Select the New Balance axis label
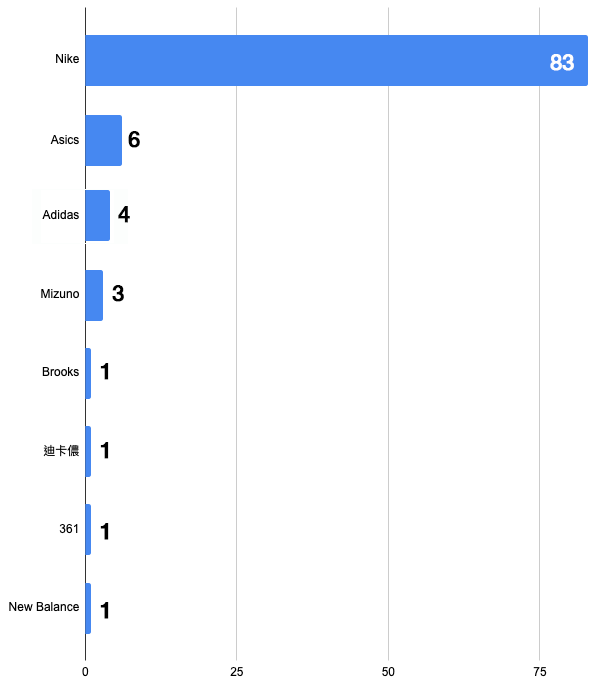 (44, 607)
